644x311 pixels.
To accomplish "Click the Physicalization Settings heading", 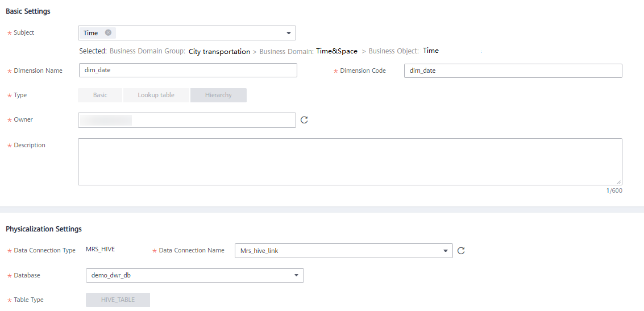I will [44, 229].
